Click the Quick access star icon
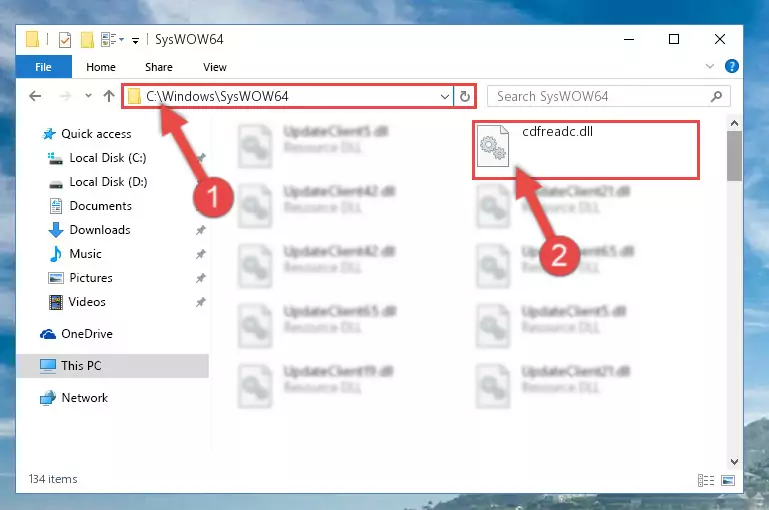 (49, 134)
